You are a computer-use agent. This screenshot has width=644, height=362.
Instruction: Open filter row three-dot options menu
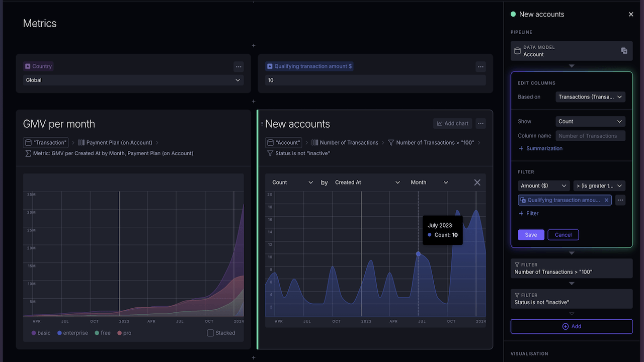[620, 200]
